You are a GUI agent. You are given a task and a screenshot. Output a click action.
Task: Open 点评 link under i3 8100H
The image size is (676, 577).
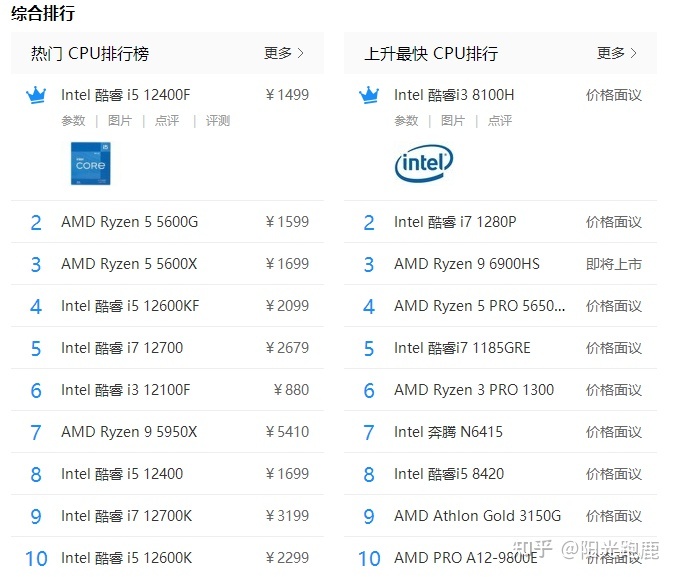(500, 121)
